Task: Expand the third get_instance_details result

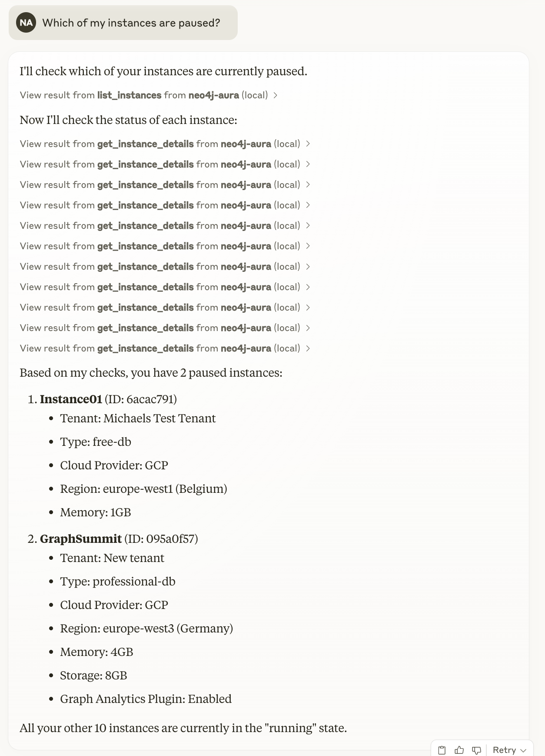Action: point(165,185)
